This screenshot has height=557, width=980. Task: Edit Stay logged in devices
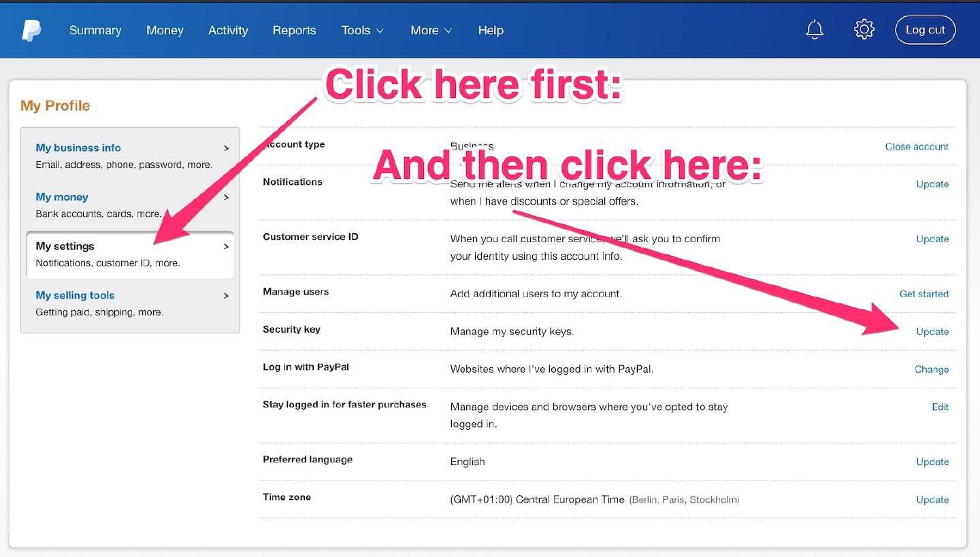coord(940,407)
